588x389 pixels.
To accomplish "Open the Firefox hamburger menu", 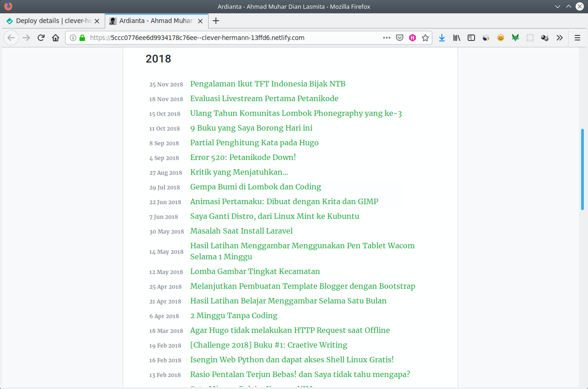I will coord(577,38).
